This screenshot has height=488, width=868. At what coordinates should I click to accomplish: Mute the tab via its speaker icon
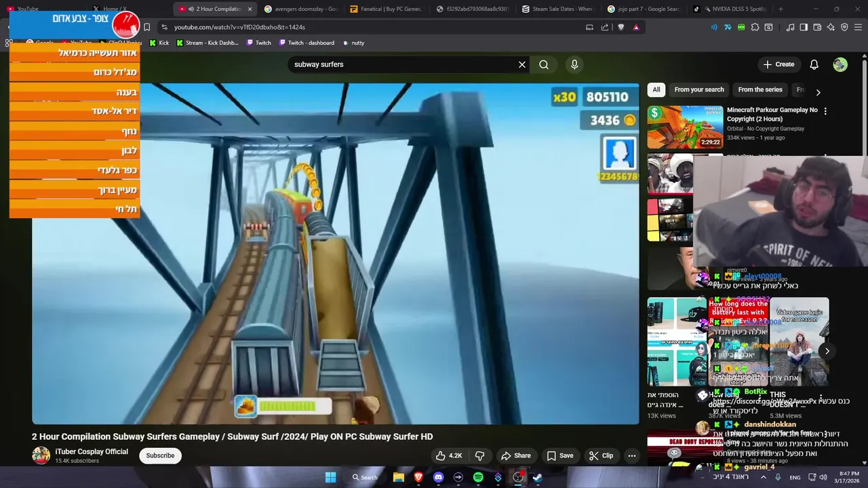[x=191, y=9]
